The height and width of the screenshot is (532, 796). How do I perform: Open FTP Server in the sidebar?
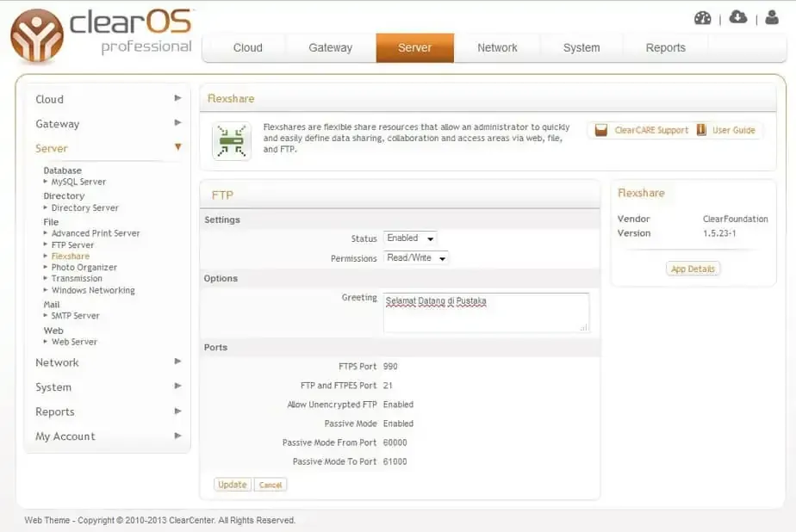tap(72, 244)
